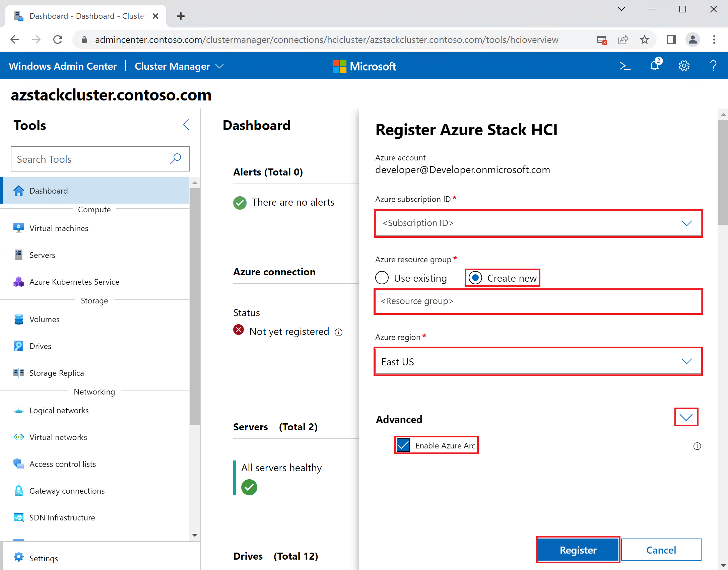Collapse the Advanced section chevron
Screen dimensions: 728x570
coord(686,417)
